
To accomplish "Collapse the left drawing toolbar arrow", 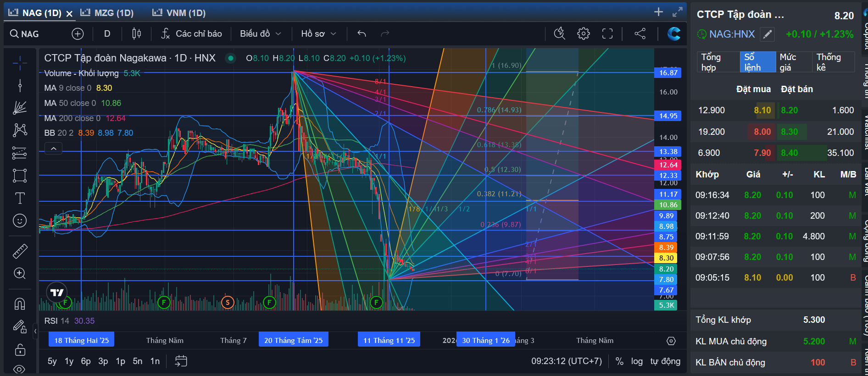I will click(35, 331).
